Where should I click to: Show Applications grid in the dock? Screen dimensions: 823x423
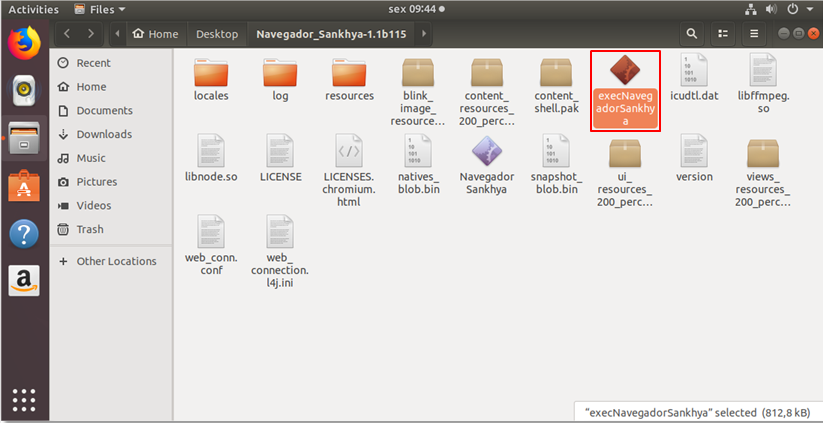coord(24,400)
